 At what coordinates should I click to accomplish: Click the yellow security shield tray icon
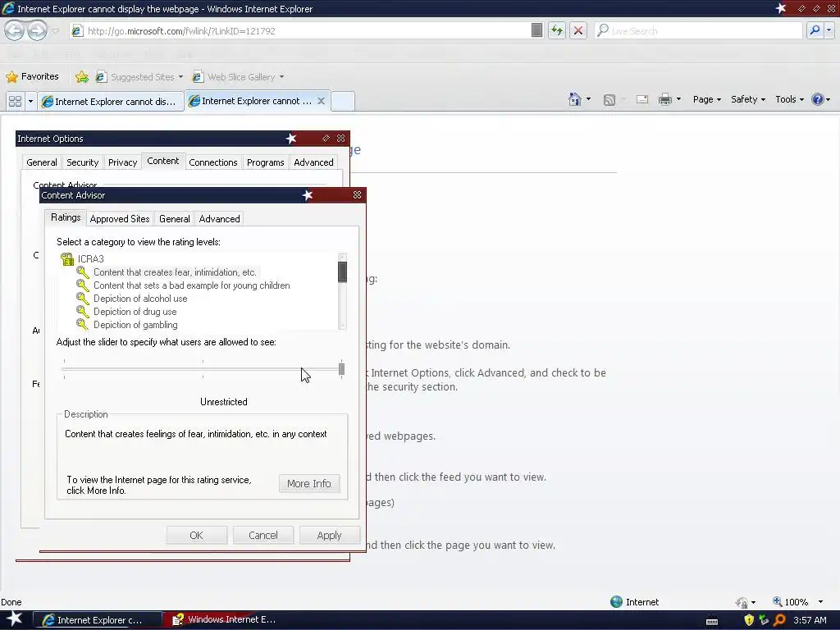coord(749,620)
